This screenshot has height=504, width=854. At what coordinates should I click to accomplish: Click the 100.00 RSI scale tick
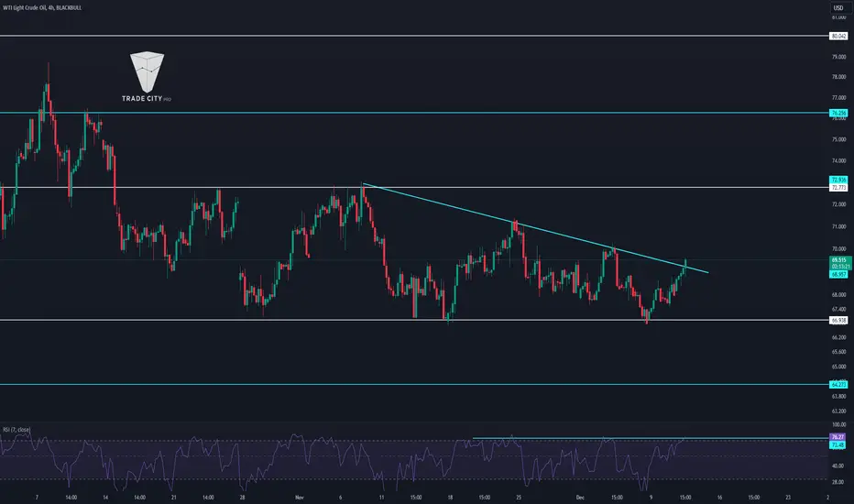click(x=838, y=424)
